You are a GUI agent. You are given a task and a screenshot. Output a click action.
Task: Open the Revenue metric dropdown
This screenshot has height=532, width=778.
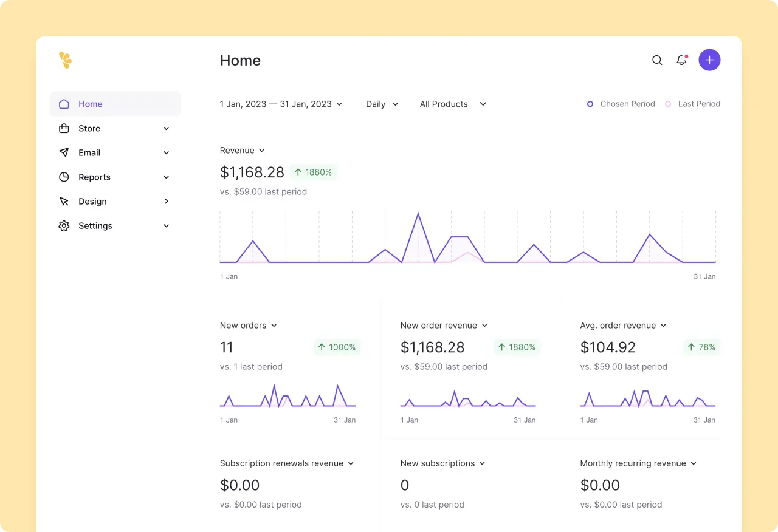[242, 150]
